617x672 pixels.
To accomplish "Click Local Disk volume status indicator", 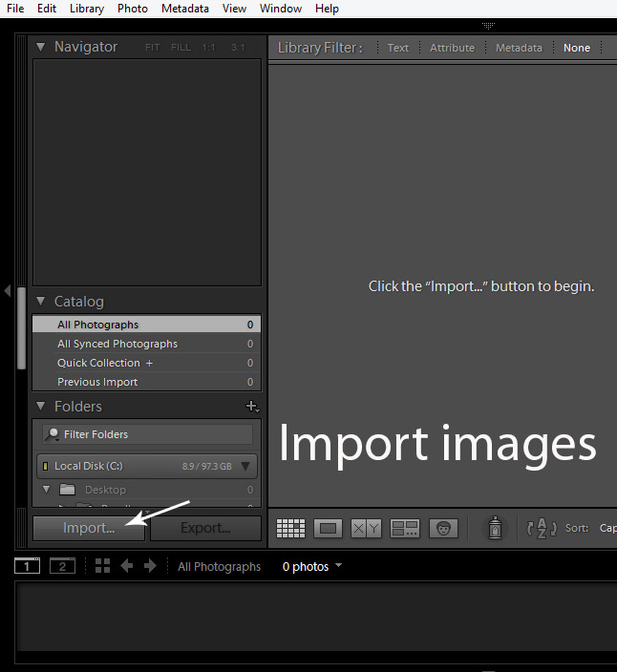I will [46, 466].
